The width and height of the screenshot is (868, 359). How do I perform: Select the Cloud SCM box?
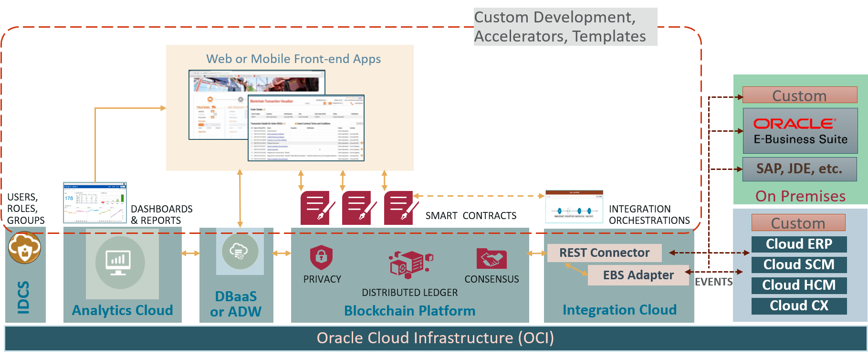point(799,264)
